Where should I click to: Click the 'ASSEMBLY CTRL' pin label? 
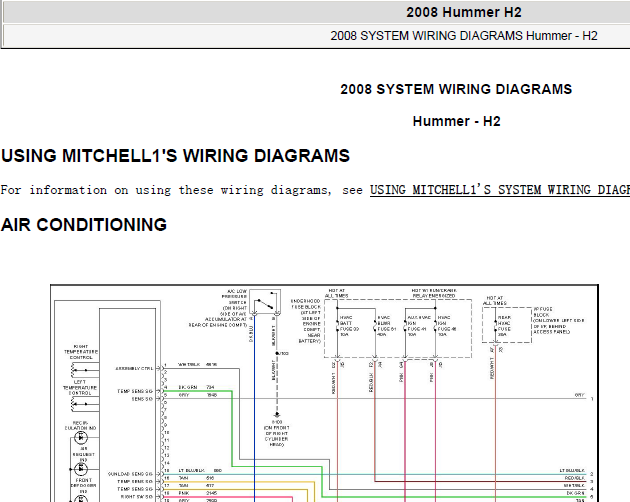tap(134, 368)
